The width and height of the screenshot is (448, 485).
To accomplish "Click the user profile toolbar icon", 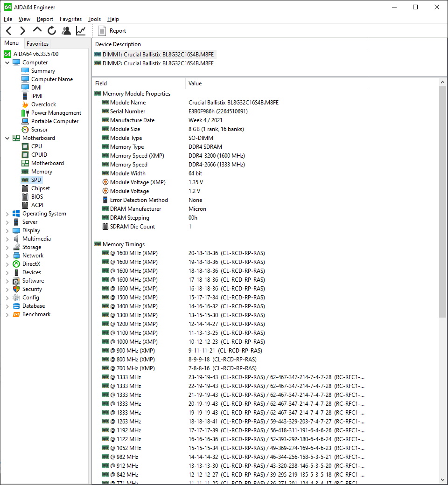I will pos(66,31).
